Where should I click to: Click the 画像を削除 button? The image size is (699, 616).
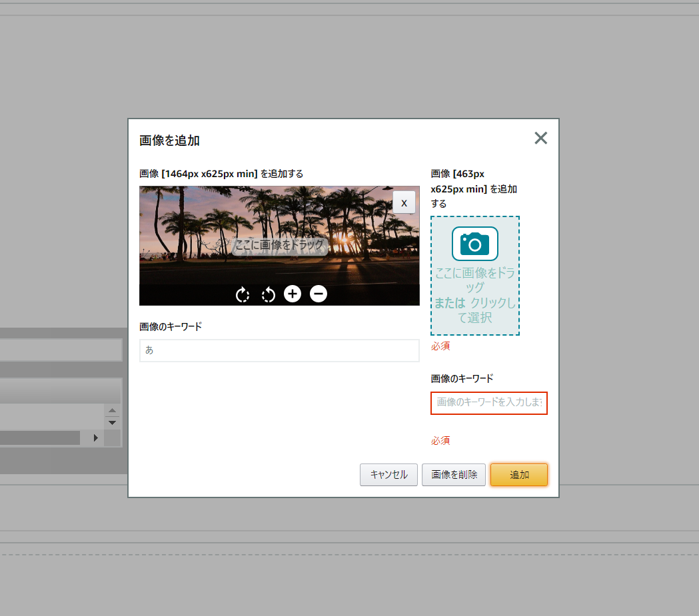[454, 475]
